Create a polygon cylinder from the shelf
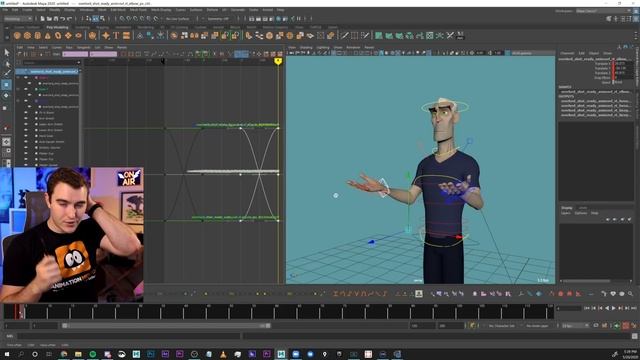640x360 pixels. tap(38, 36)
